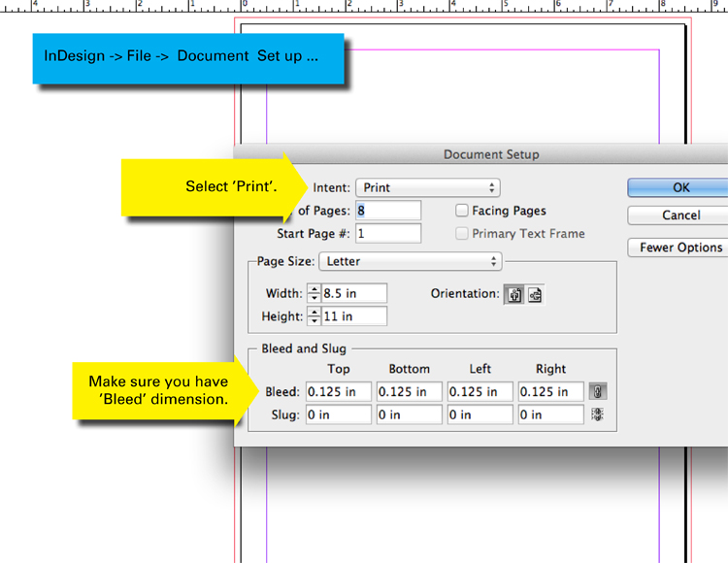Click the Height value field

[x=354, y=316]
